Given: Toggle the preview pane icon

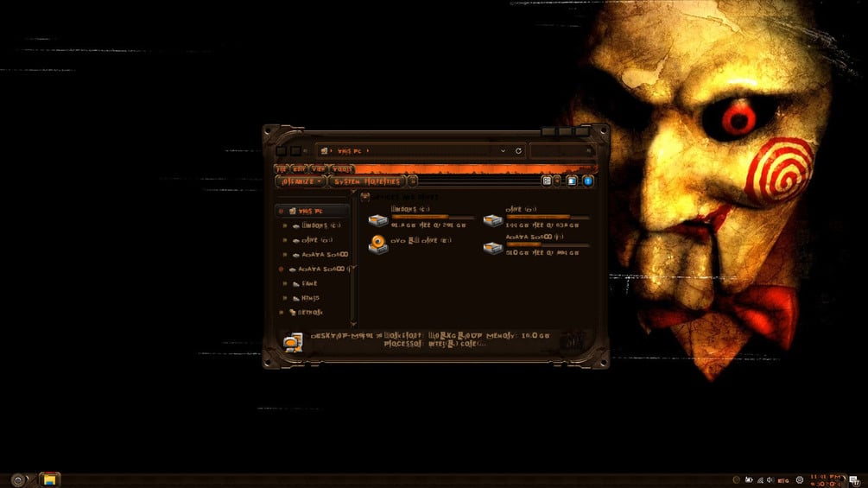Looking at the screenshot, I should (571, 181).
